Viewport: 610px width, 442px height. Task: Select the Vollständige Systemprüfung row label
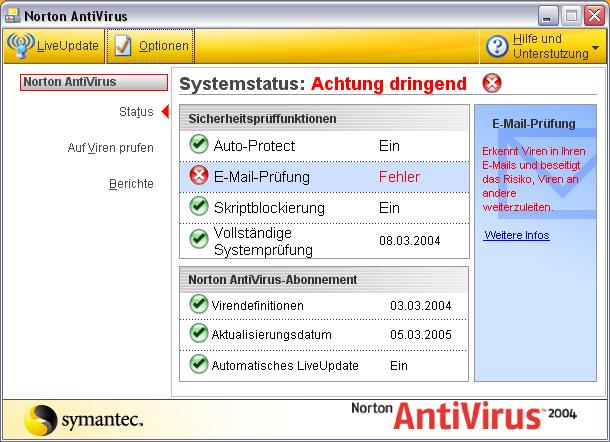click(x=263, y=241)
